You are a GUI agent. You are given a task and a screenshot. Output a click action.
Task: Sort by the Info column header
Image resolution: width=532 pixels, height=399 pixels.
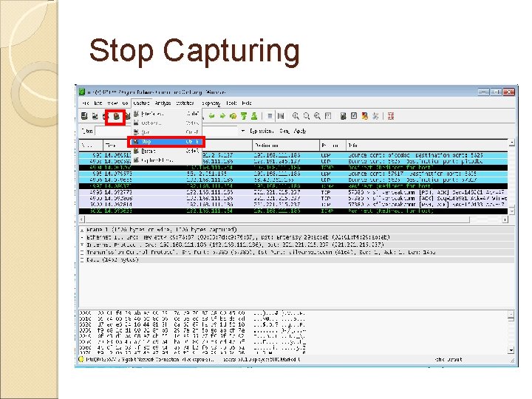click(x=427, y=146)
